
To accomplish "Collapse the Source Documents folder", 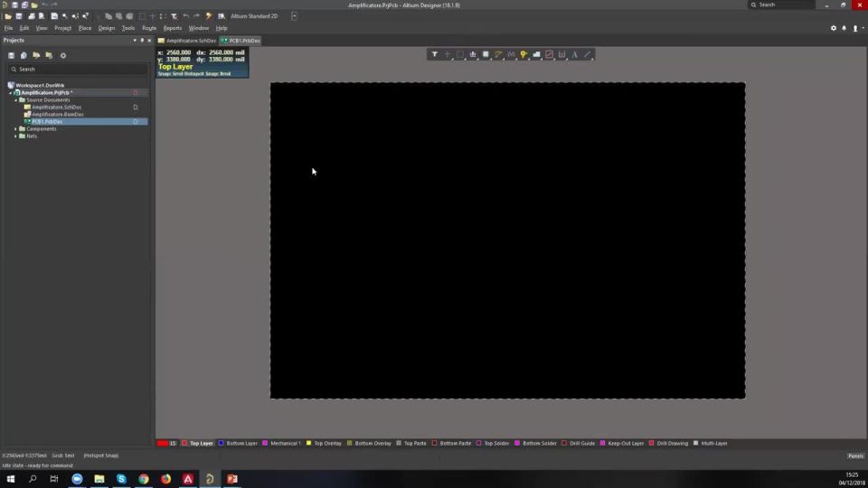I will tap(16, 100).
